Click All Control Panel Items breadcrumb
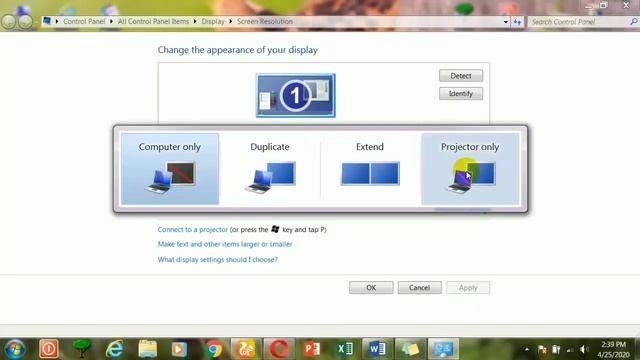640x360 pixels. pos(153,21)
